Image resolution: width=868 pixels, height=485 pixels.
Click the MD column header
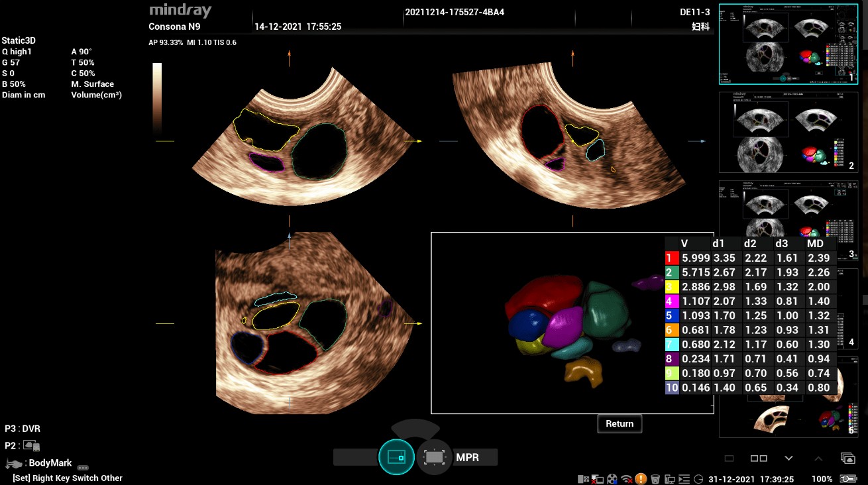click(815, 244)
